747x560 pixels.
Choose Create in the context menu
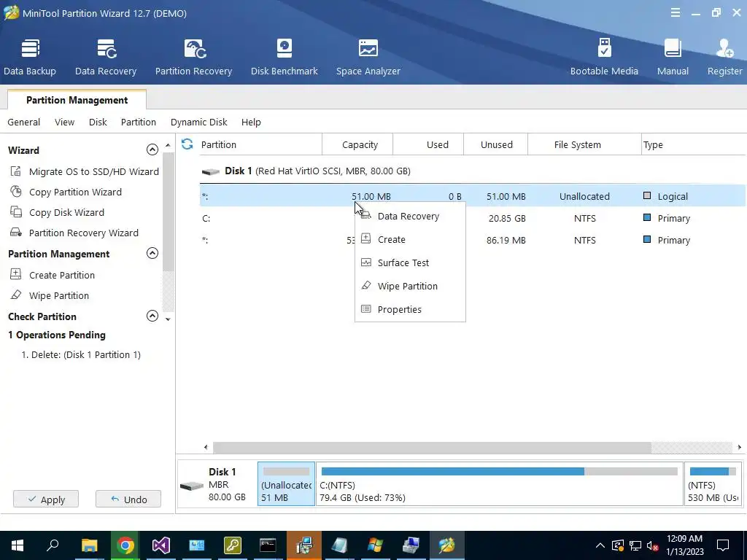[x=410, y=239]
